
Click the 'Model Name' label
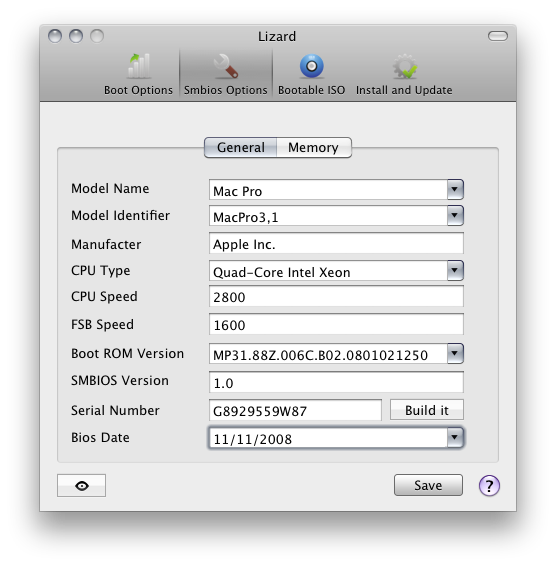coord(110,188)
